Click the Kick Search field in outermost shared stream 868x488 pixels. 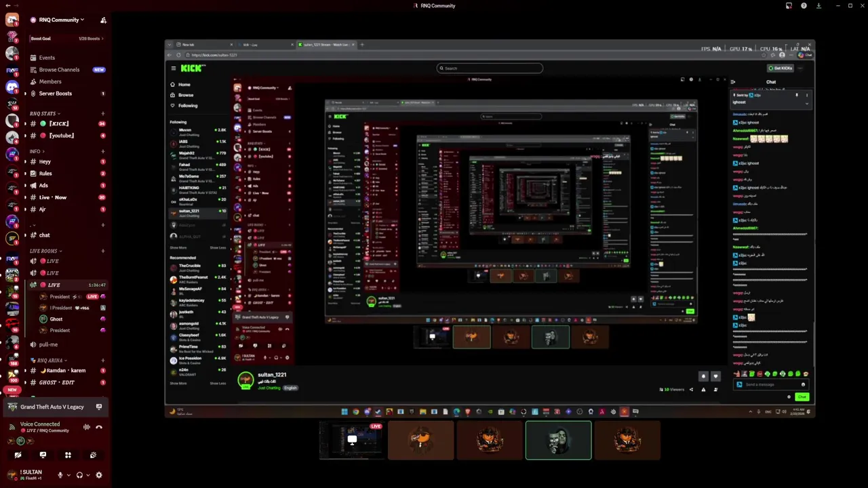pos(490,68)
